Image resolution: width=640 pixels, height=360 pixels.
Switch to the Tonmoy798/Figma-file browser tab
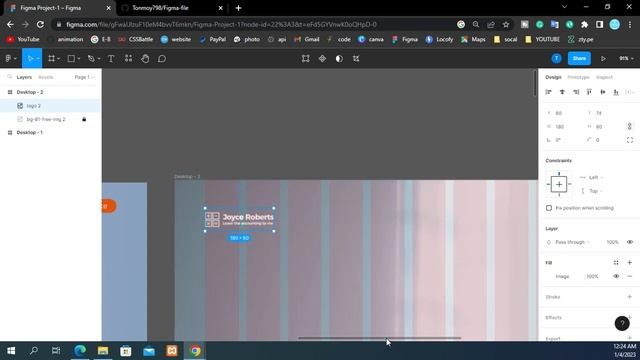(x=172, y=8)
